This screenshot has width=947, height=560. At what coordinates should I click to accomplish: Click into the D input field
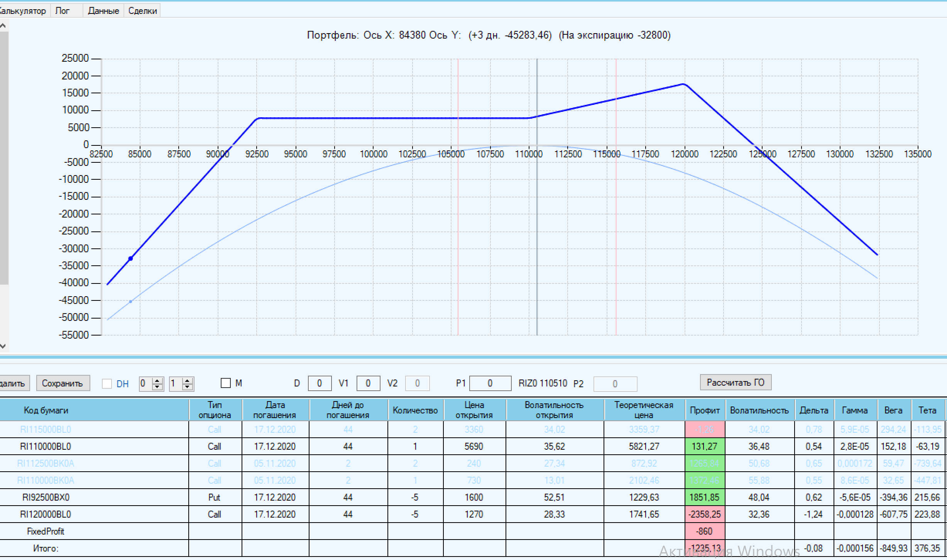point(319,383)
